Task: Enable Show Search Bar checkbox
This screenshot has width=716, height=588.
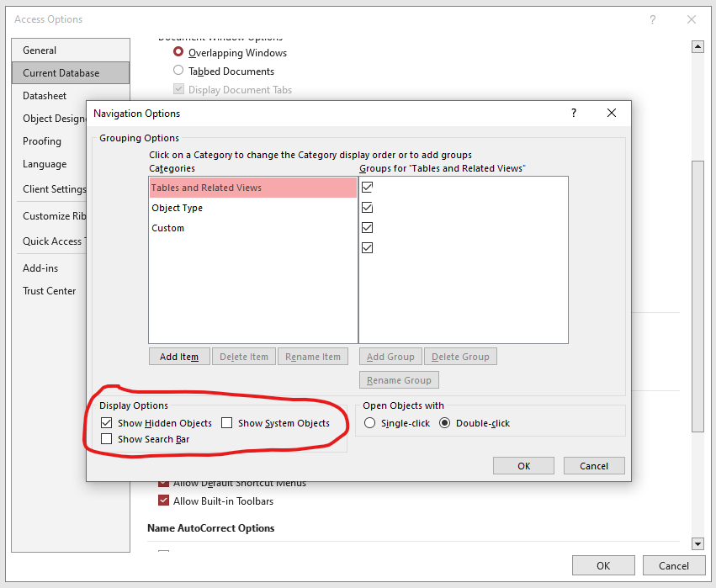Action: [x=106, y=439]
